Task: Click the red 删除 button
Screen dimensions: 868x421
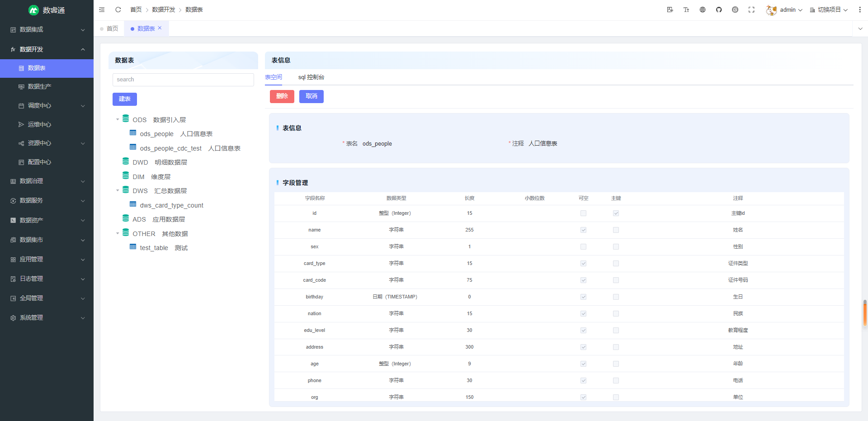Action: (282, 96)
